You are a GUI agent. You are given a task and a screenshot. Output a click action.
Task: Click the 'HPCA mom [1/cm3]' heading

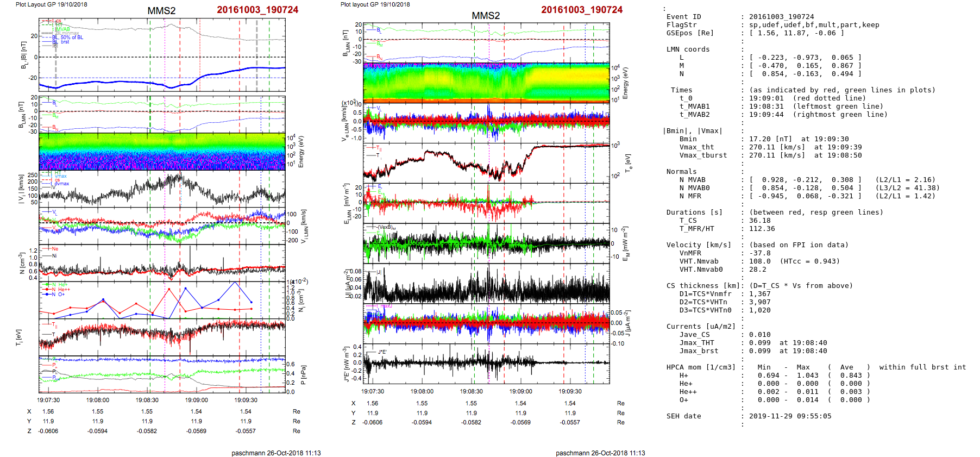tap(701, 367)
